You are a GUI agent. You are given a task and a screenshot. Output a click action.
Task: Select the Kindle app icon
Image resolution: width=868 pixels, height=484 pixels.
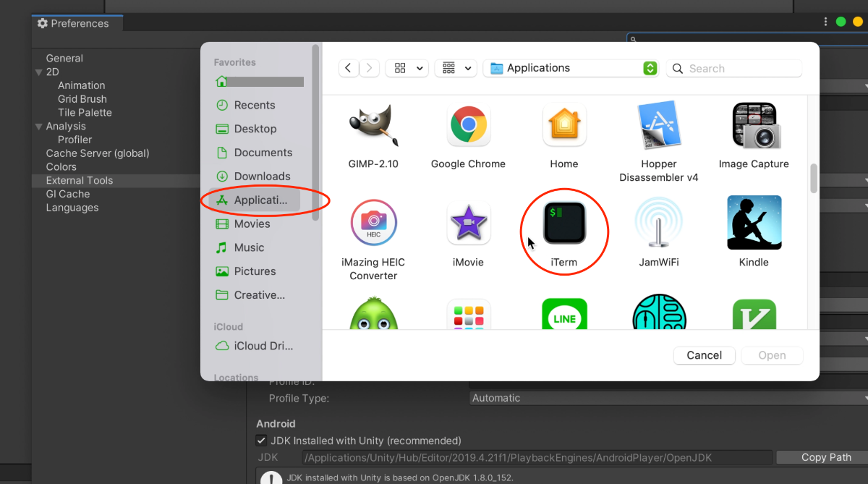click(x=754, y=223)
